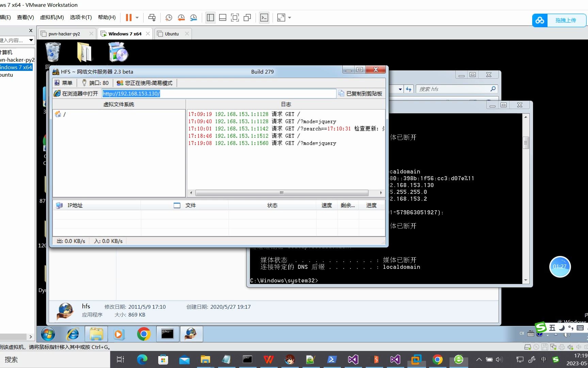588x368 pixels.
Task: Toggle the console view button
Action: 264,17
